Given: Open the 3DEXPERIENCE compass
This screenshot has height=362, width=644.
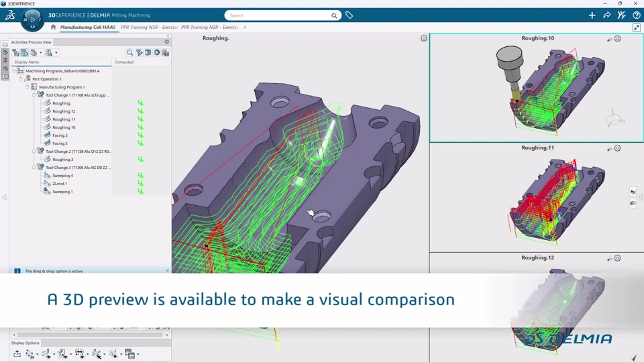Looking at the screenshot, I should click(32, 19).
